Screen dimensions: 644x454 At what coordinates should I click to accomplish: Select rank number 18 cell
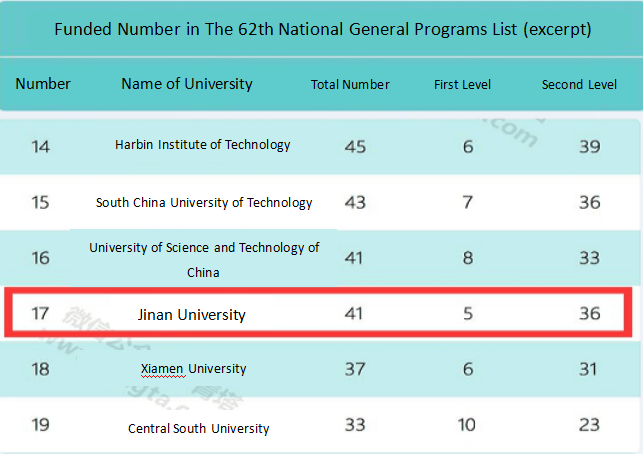(x=41, y=369)
